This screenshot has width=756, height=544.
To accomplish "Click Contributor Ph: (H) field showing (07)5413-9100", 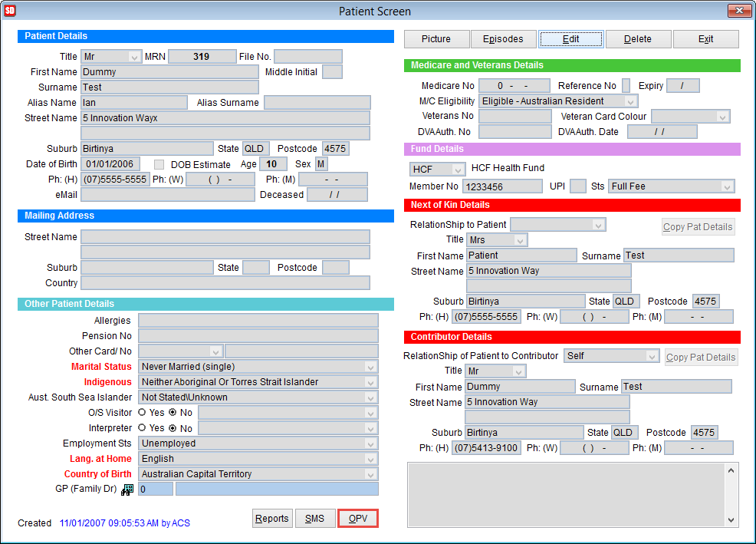I will [486, 448].
